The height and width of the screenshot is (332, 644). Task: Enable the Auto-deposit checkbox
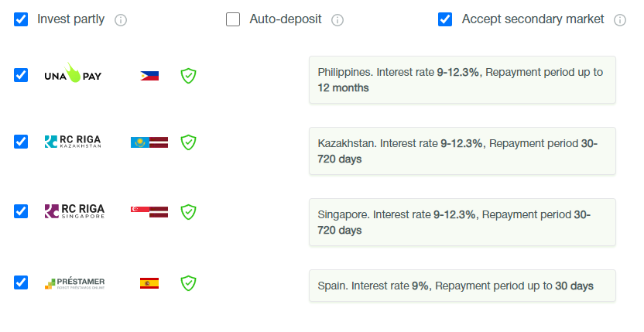tap(233, 19)
